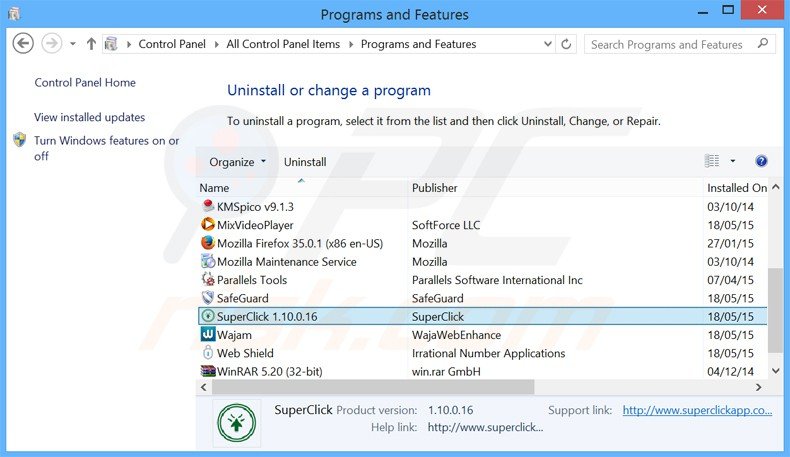Click the large SuperClick details icon
This screenshot has width=790, height=457.
point(236,423)
